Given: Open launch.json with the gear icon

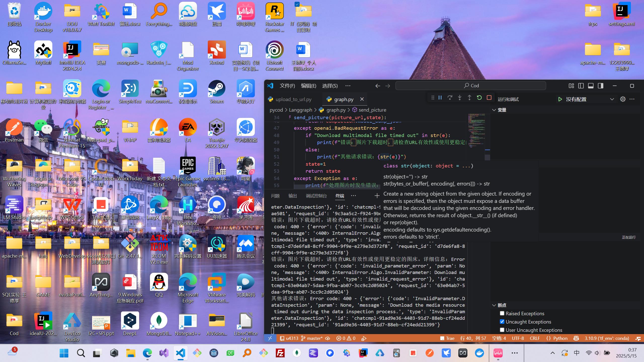Looking at the screenshot, I should 623,99.
